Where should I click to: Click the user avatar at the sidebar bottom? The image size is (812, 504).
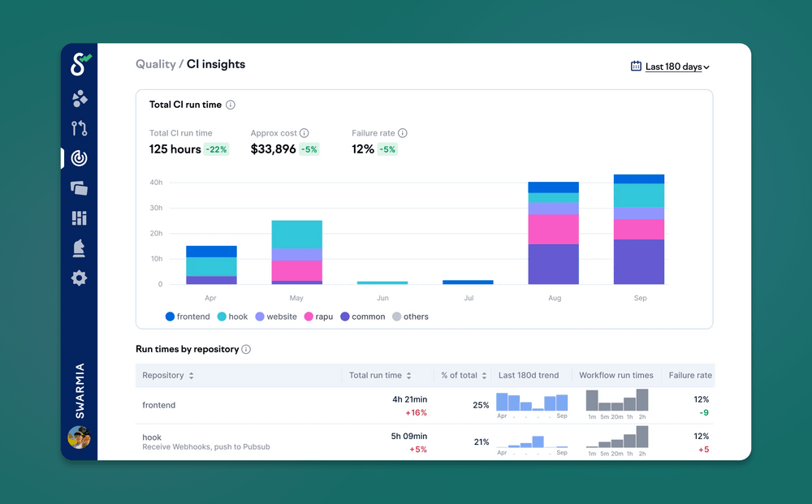pyautogui.click(x=79, y=438)
